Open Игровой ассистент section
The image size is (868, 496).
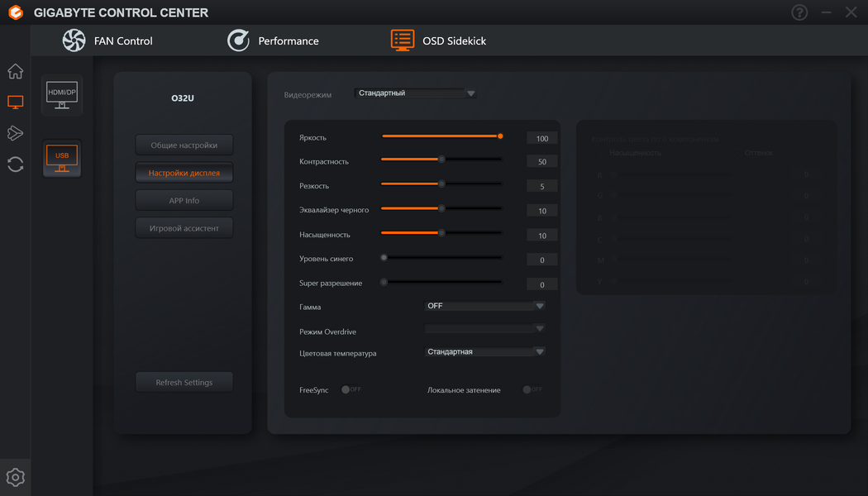[x=184, y=228]
